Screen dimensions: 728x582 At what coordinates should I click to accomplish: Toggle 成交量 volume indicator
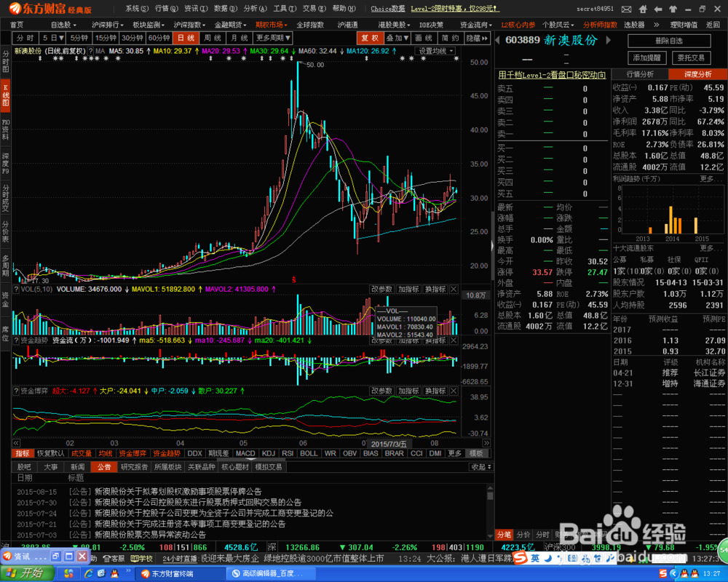point(82,453)
